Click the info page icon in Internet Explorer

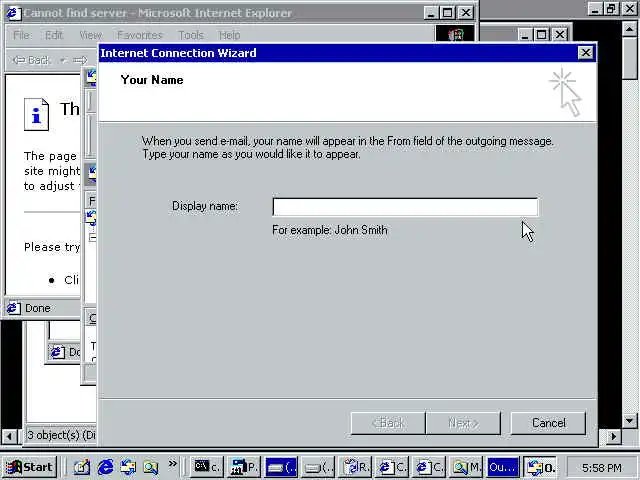point(36,114)
